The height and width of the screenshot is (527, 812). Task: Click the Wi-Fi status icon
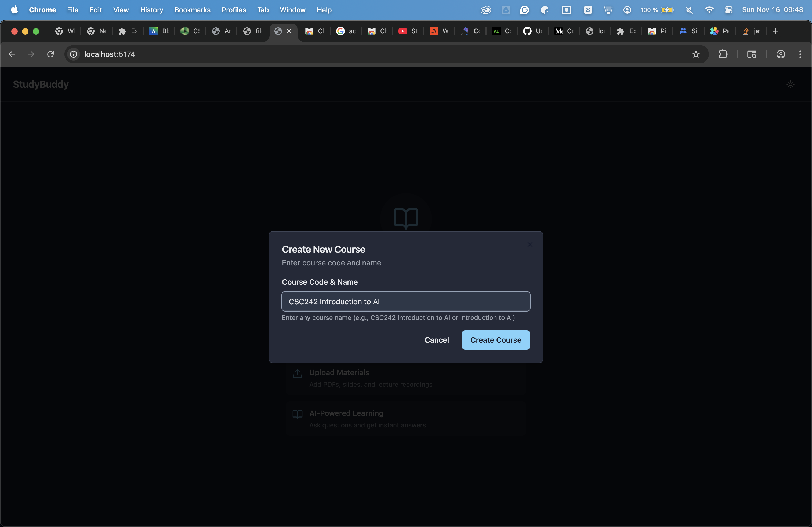point(709,10)
